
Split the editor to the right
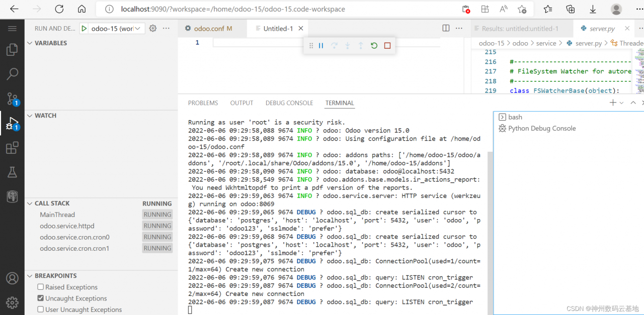[x=446, y=29]
